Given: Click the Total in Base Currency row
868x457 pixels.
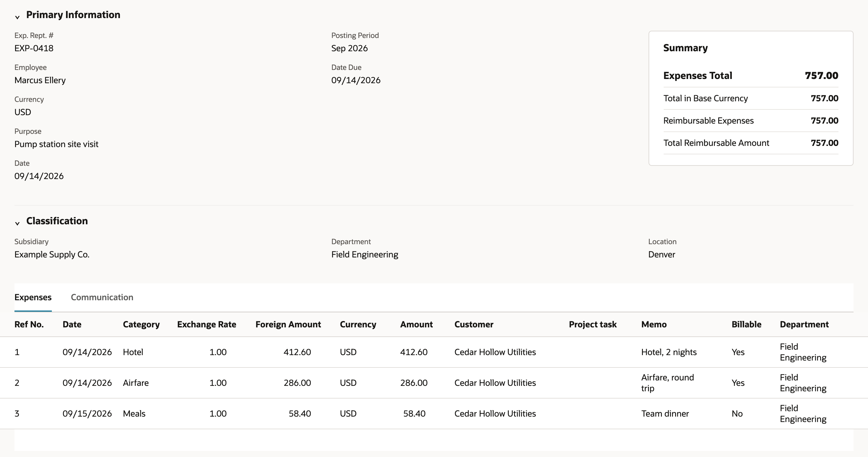Looking at the screenshot, I should tap(751, 98).
